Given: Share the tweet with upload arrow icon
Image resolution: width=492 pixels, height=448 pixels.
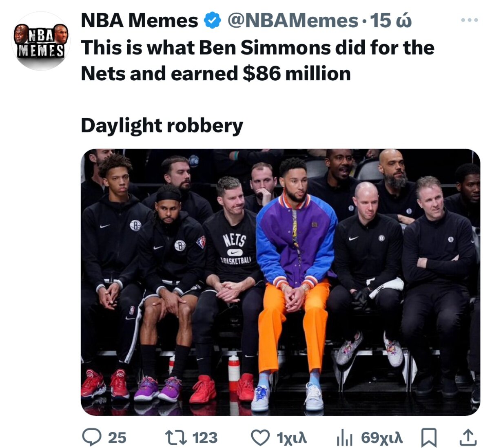Looking at the screenshot, I should (468, 437).
